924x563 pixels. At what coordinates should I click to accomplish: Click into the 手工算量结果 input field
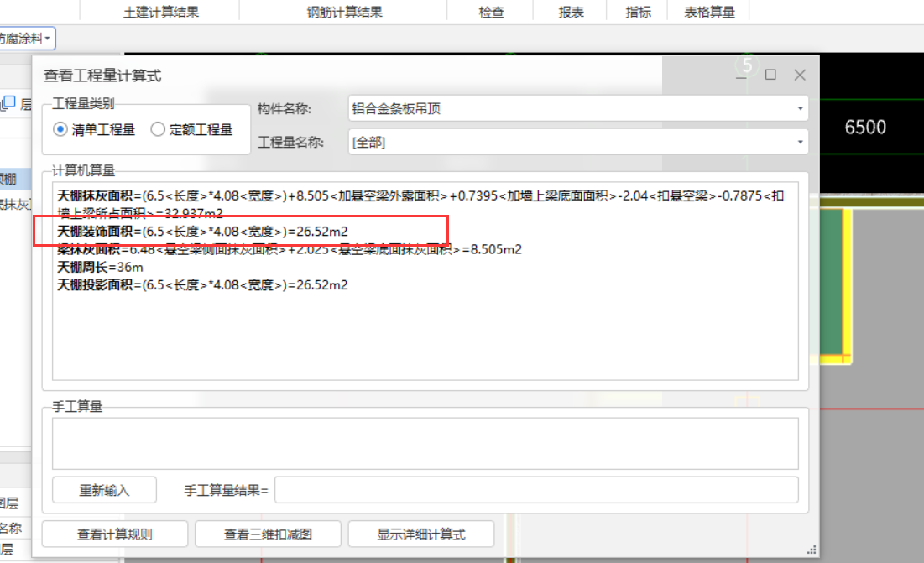tap(536, 490)
